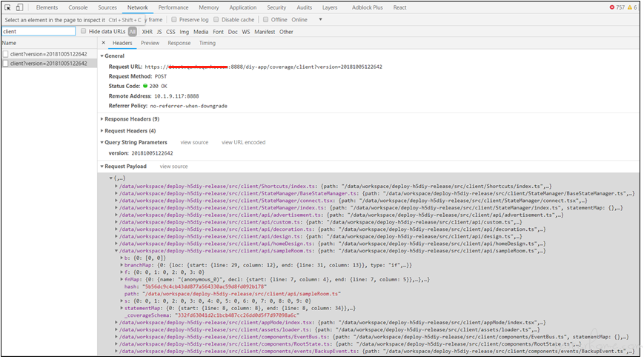This screenshot has height=359, width=644.
Task: Filter requests by Font
Action: tap(218, 32)
